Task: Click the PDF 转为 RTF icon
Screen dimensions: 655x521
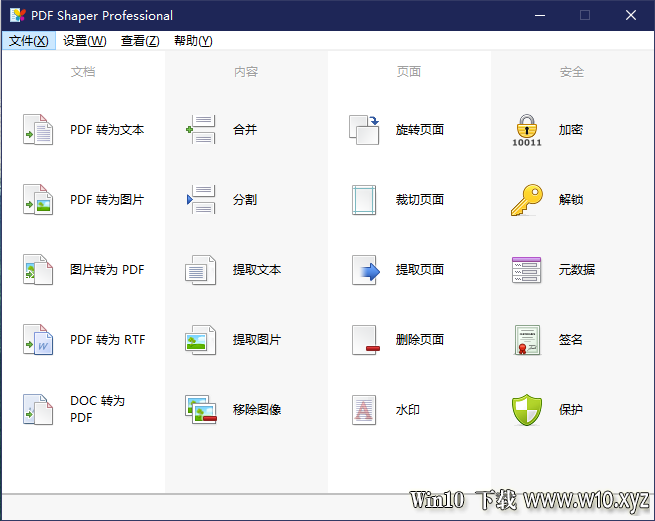Action: pos(38,340)
